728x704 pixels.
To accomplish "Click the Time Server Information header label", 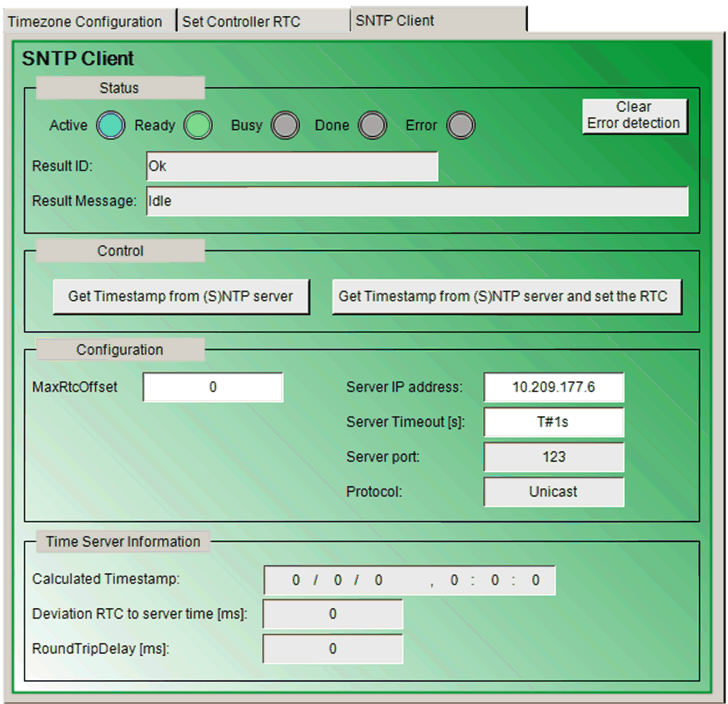I will click(123, 541).
